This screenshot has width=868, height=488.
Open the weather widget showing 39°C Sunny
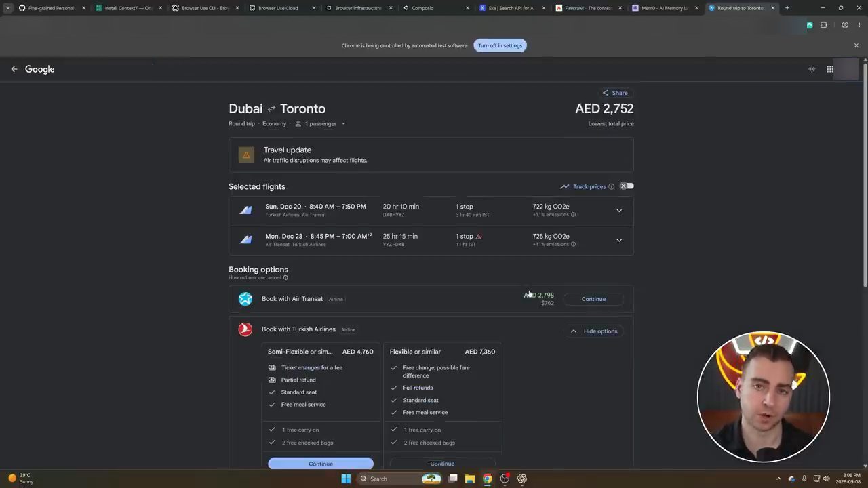point(20,479)
